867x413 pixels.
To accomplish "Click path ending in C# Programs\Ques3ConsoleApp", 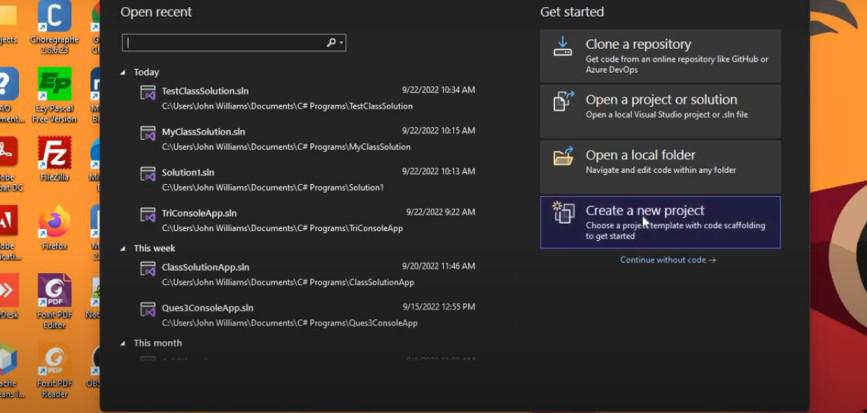I will tap(289, 323).
